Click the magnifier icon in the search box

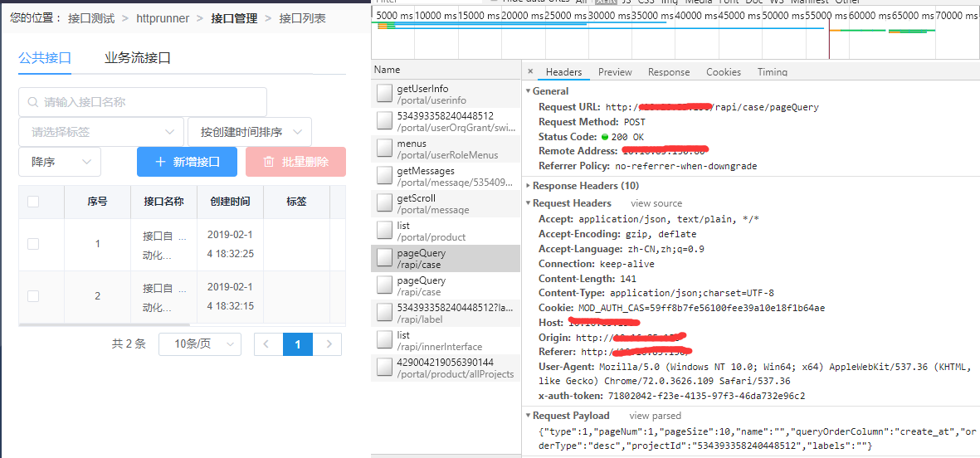click(x=32, y=102)
